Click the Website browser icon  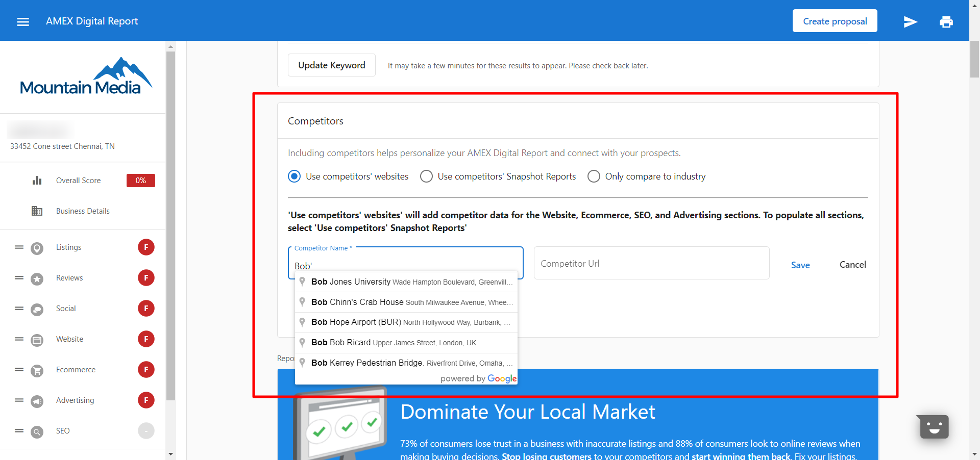(37, 340)
